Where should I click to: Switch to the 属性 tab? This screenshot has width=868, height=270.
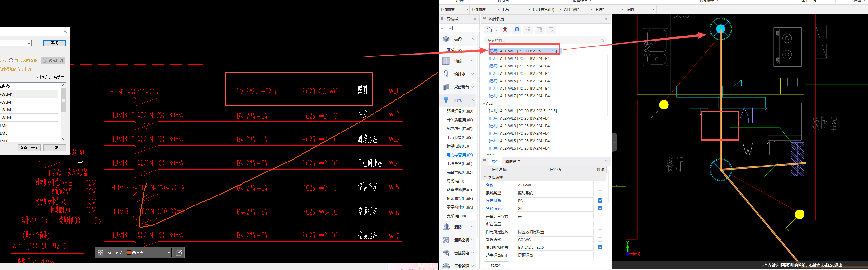[x=495, y=161]
